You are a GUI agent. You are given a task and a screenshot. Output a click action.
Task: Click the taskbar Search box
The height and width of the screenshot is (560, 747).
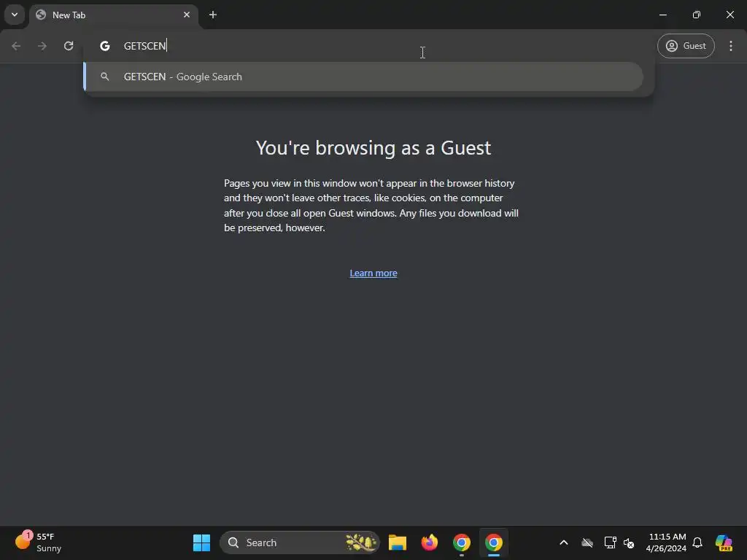coord(300,542)
